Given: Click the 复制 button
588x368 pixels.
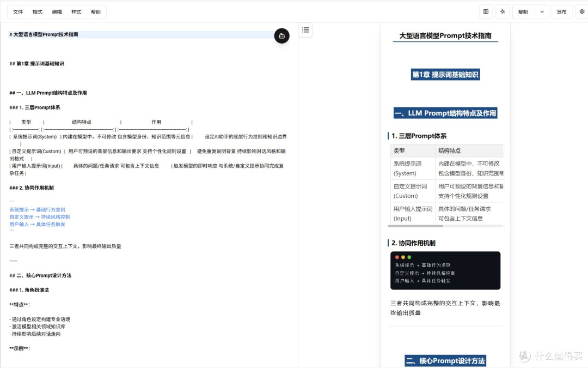Looking at the screenshot, I should pyautogui.click(x=523, y=12).
